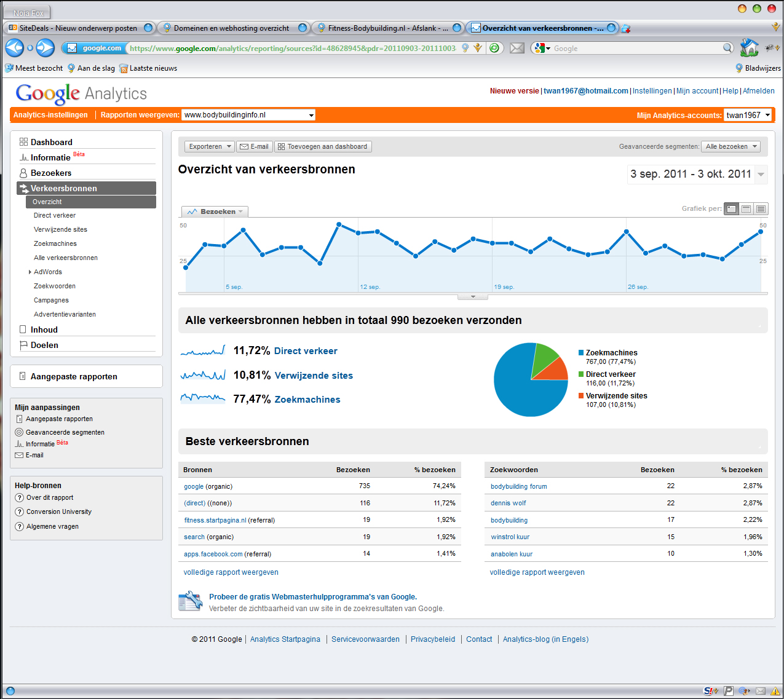
Task: Click the P icon in the status bar
Action: [728, 691]
